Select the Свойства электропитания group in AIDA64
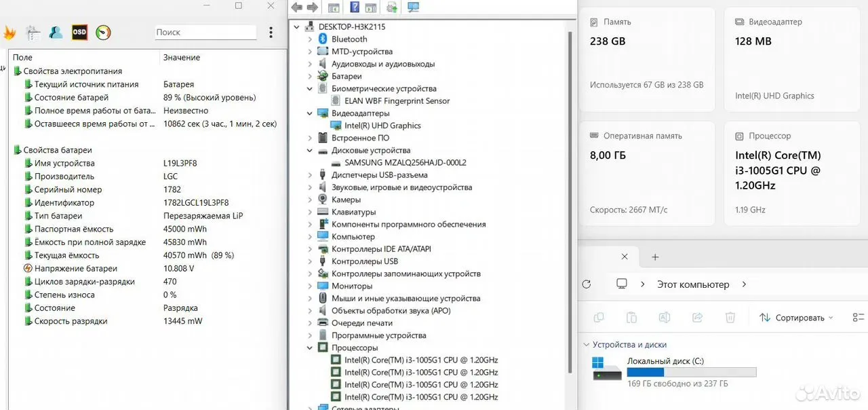The image size is (868, 410). tap(73, 71)
